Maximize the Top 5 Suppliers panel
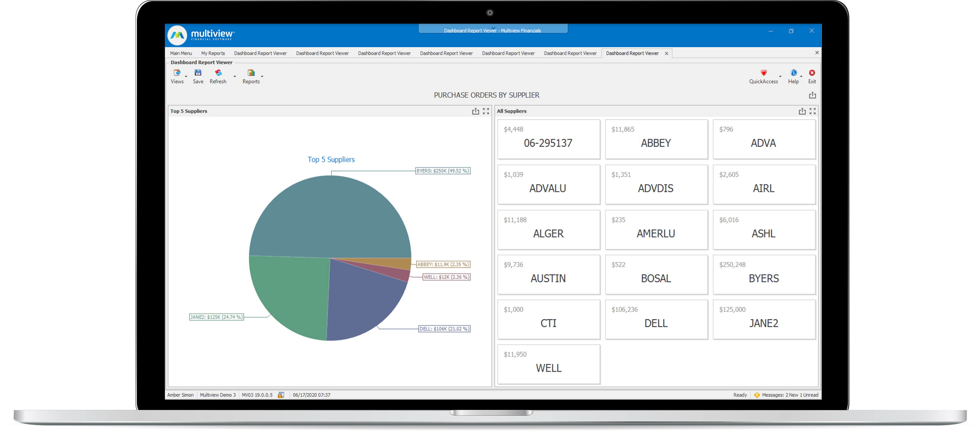The width and height of the screenshot is (980, 431). (x=486, y=111)
